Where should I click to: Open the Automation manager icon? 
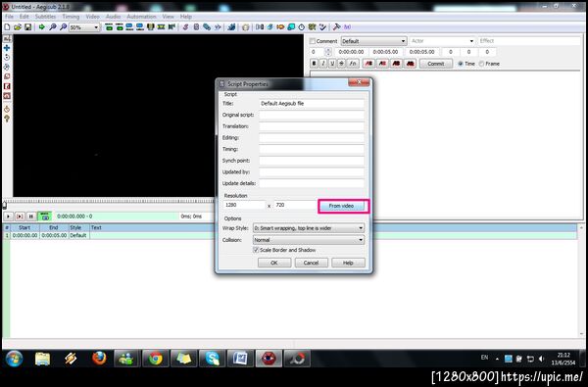click(x=231, y=27)
